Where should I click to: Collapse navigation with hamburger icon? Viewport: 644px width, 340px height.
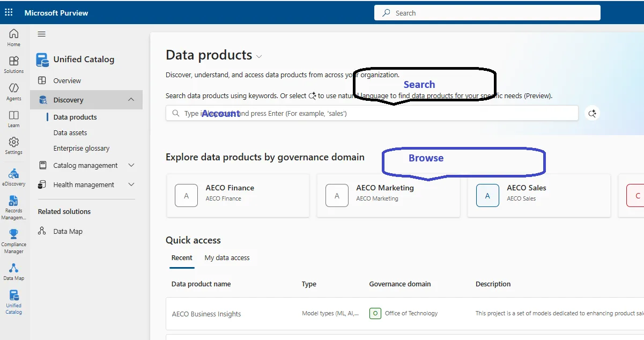41,34
